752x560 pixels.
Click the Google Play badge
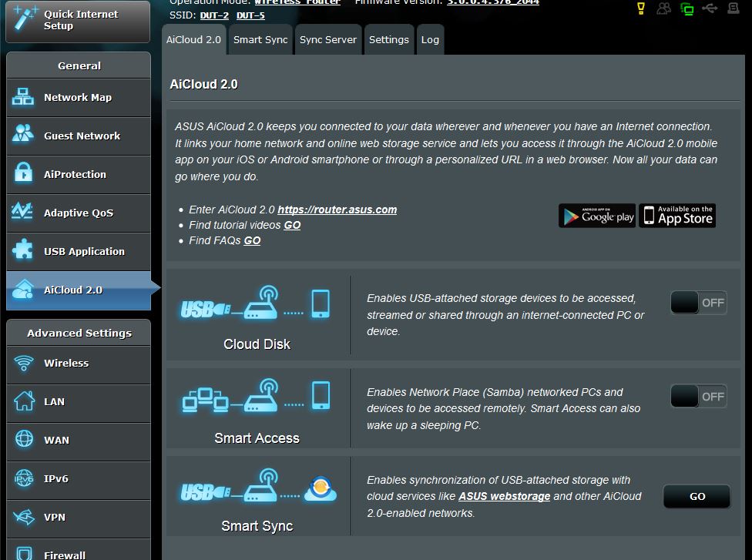click(x=597, y=216)
